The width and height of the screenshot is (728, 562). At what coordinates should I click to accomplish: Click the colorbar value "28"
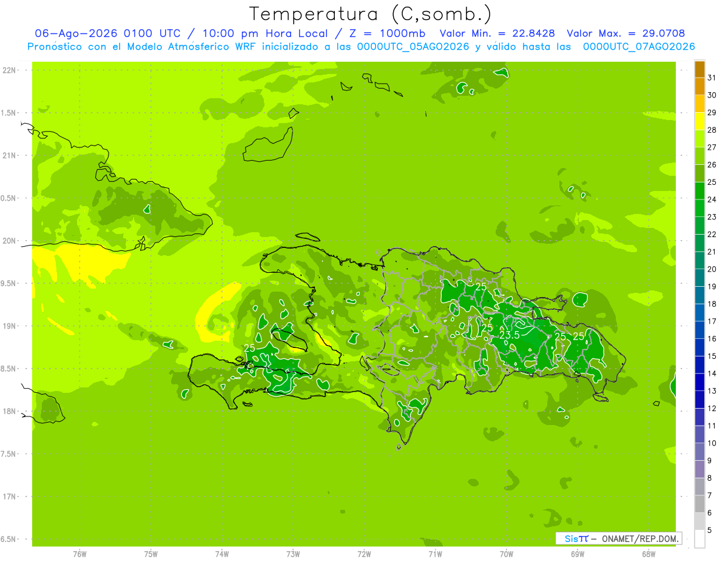click(x=712, y=130)
